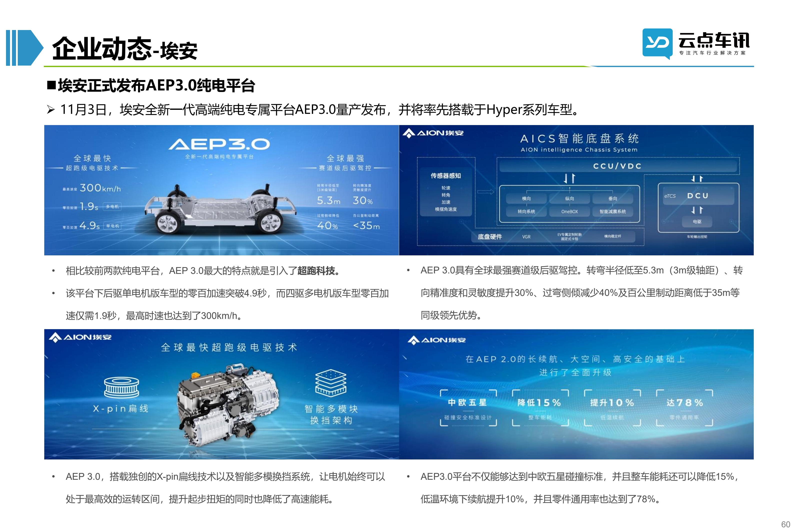Click the 5.3m turning radius value

[x=328, y=201]
